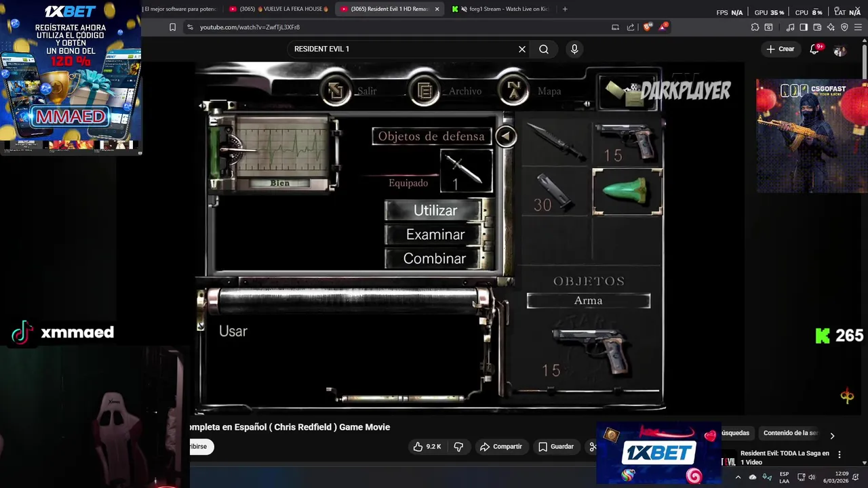Click the Salir exit icon in game menu
Screen dimensions: 868x488
click(336, 91)
